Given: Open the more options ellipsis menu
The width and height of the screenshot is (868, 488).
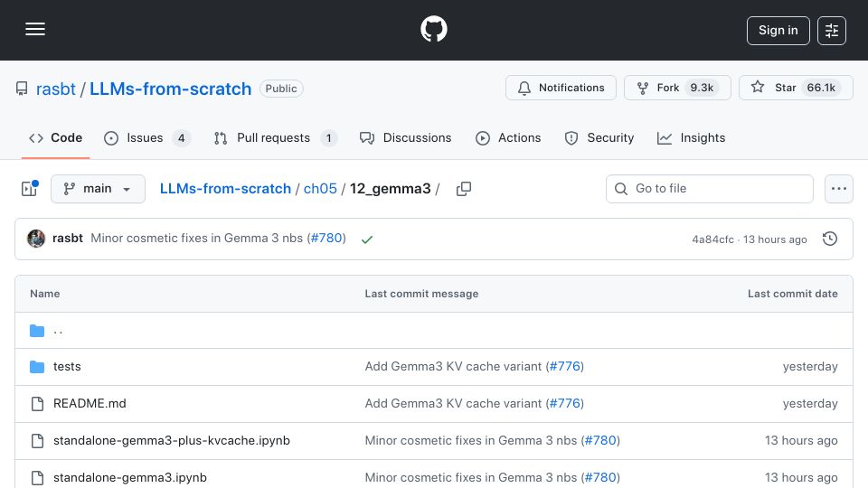Looking at the screenshot, I should 839,189.
